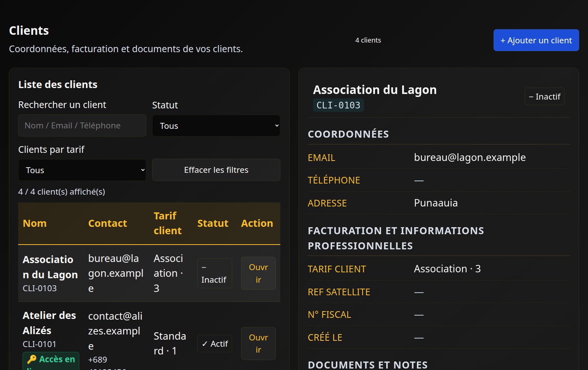The image size is (588, 370).
Task: Open the Association du Lagon client row
Action: coord(258,273)
